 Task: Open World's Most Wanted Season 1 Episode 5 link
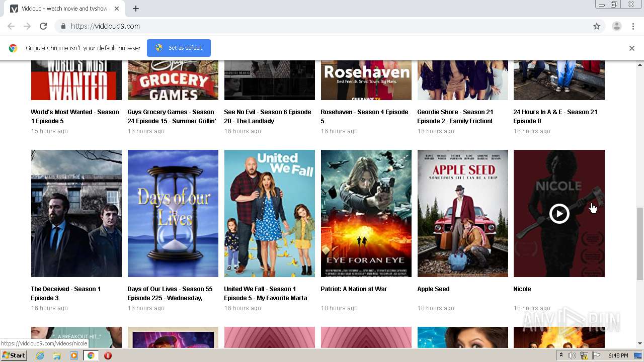75,117
